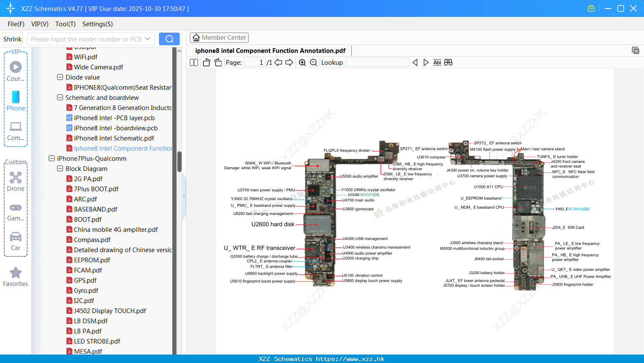
Task: Click the Shrink button
Action: [x=13, y=39]
